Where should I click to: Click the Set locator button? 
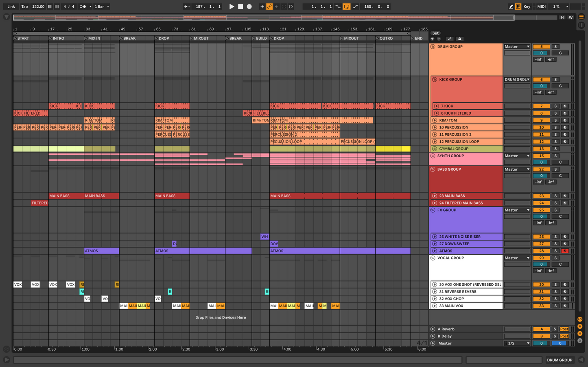pos(435,33)
